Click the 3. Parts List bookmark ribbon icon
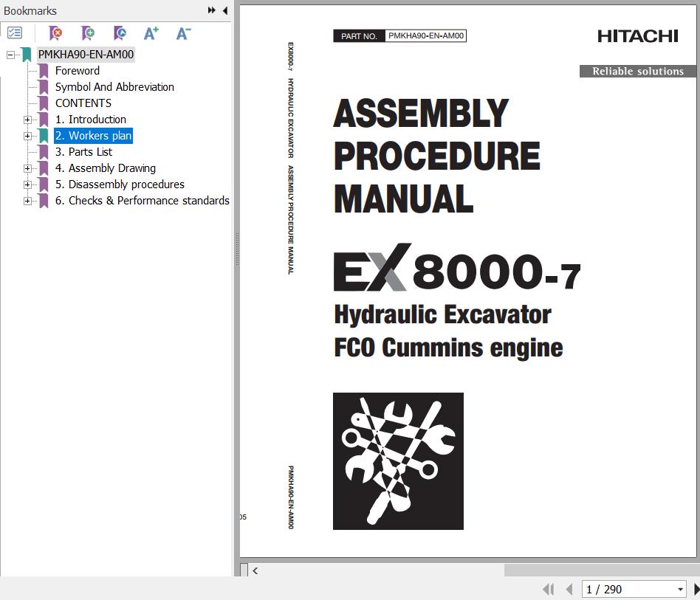The image size is (700, 600). 44,152
